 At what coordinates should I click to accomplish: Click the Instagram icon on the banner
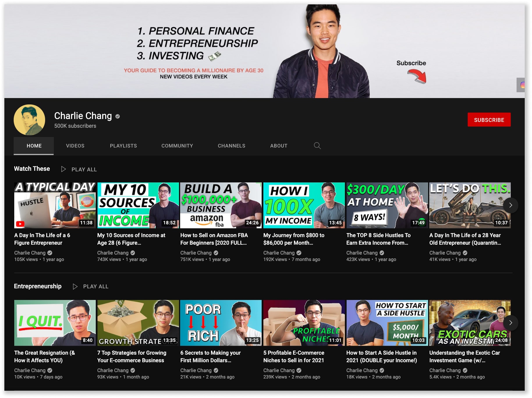(x=522, y=85)
